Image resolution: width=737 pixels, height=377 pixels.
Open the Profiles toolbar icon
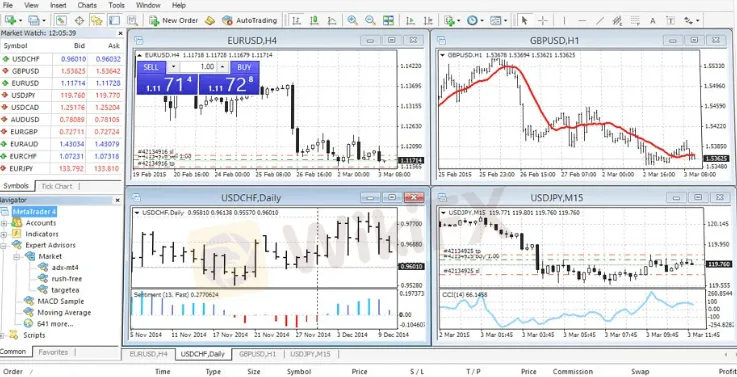point(34,20)
